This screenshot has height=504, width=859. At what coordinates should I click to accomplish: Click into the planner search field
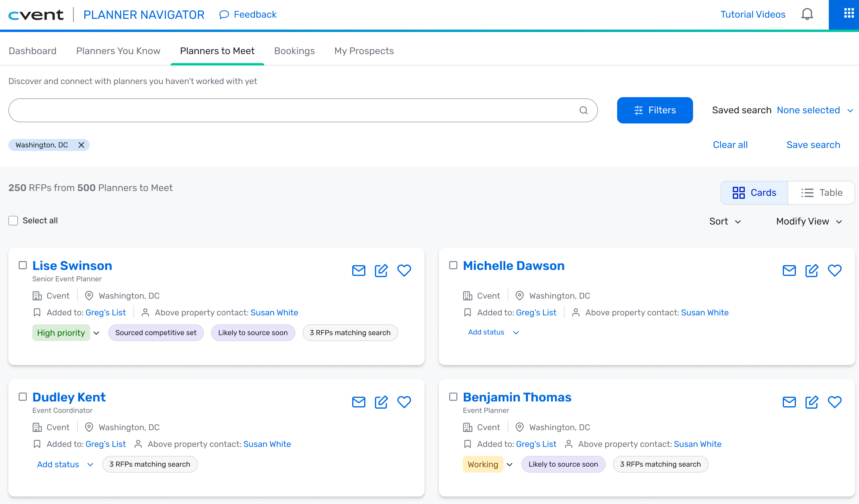303,110
